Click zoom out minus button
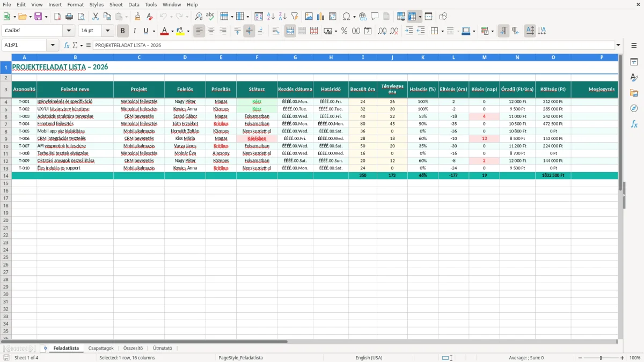The height and width of the screenshot is (362, 644). click(x=579, y=358)
